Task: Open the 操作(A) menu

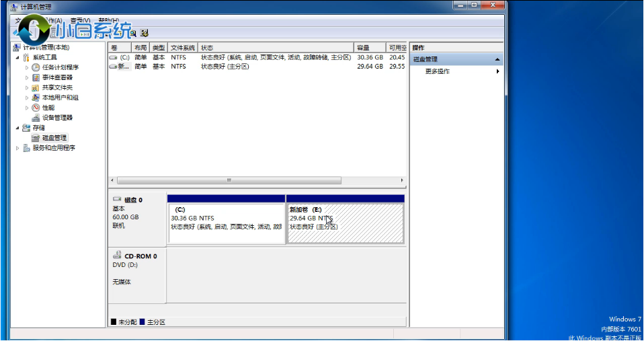Action: click(52, 21)
